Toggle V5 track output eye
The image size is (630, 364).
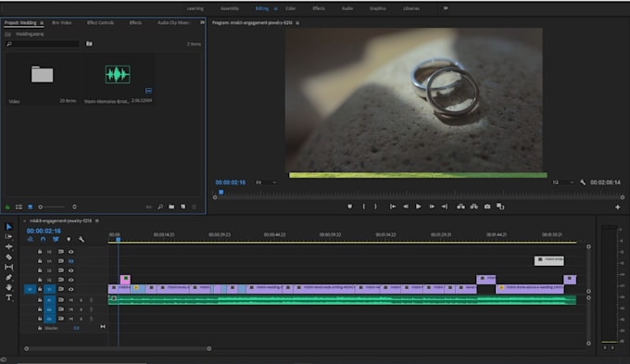click(x=70, y=252)
